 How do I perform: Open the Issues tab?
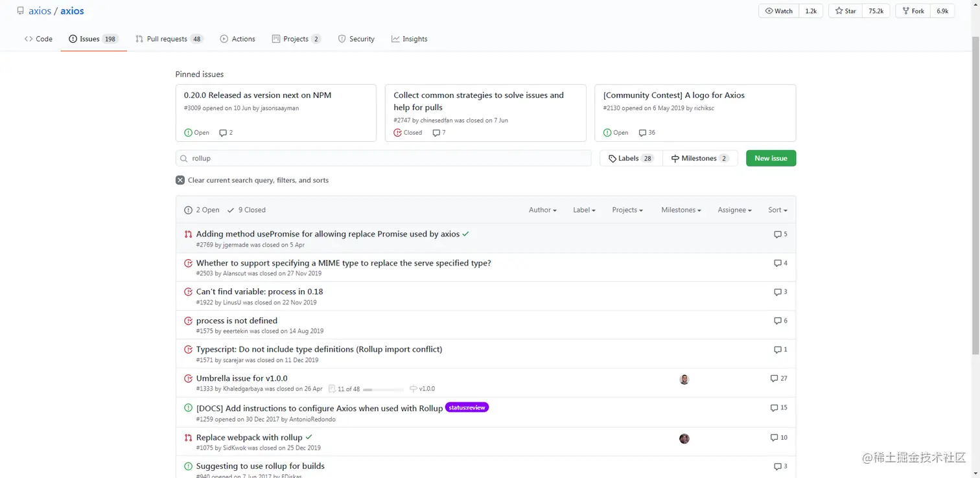click(93, 39)
